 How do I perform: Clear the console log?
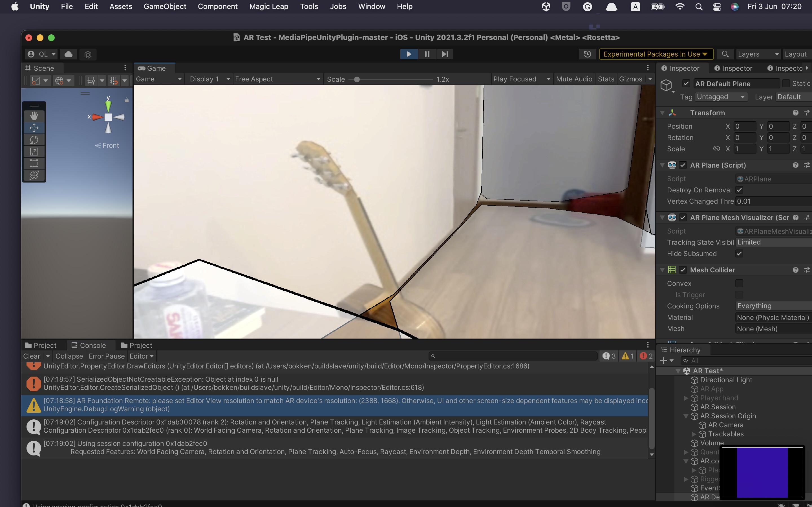click(x=32, y=356)
